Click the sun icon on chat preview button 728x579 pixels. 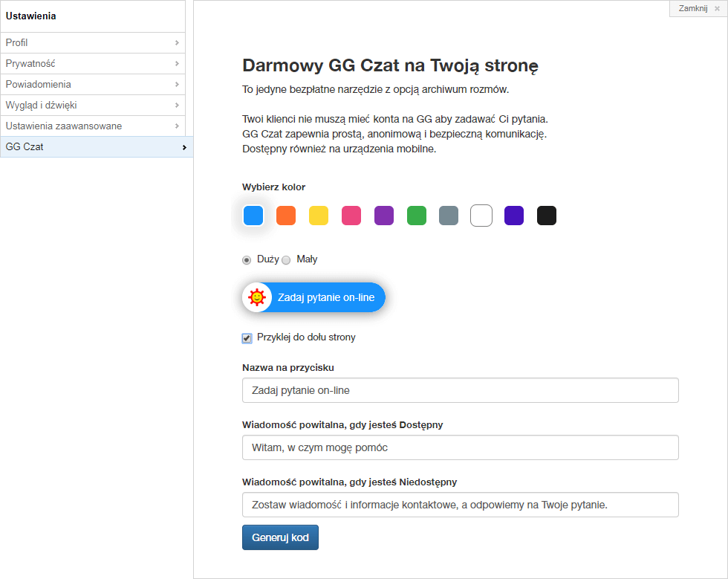(x=257, y=297)
